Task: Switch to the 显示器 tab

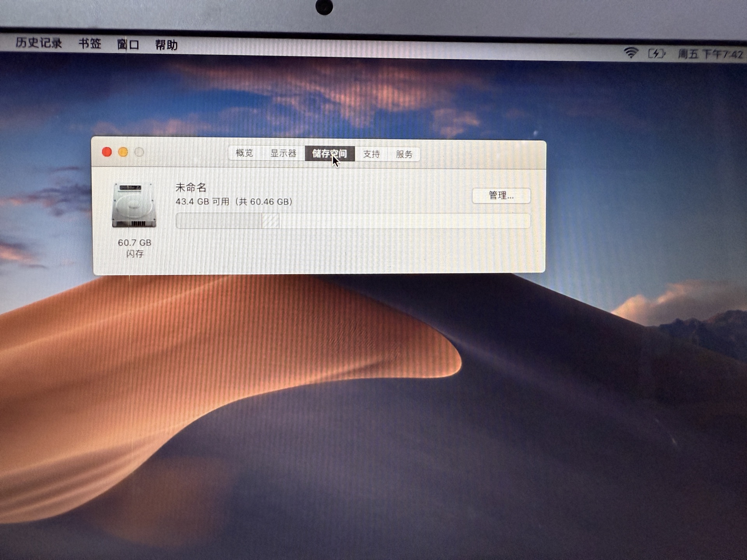Action: (x=283, y=153)
